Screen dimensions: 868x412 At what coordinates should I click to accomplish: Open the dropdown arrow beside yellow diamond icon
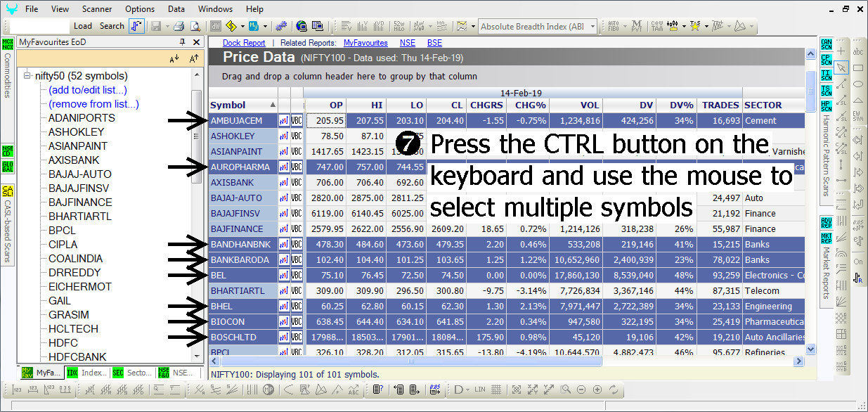pyautogui.click(x=242, y=26)
